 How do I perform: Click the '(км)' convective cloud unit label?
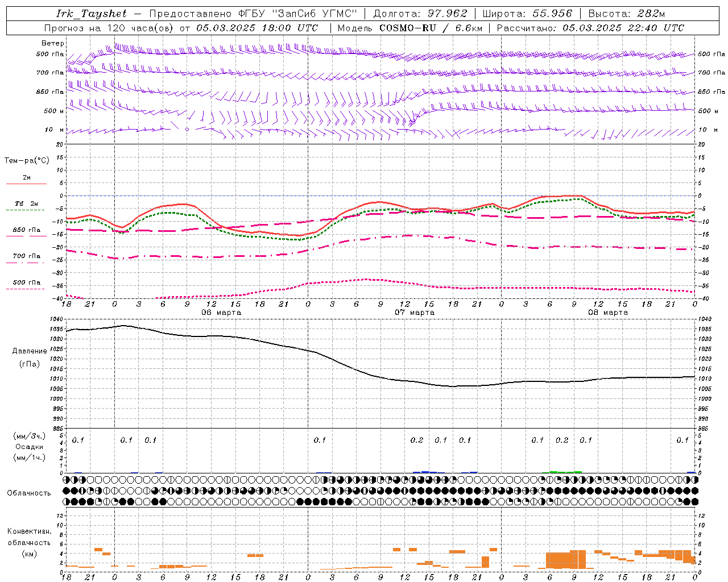(30, 553)
